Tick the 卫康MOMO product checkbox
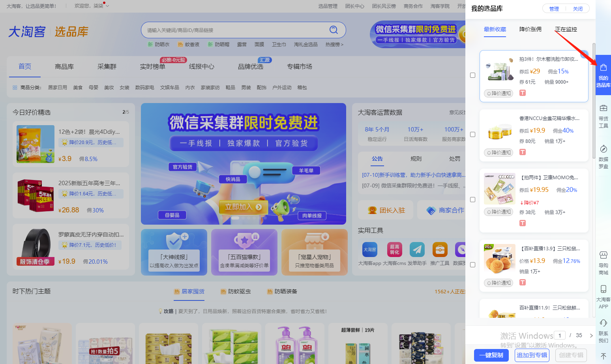 pyautogui.click(x=472, y=200)
